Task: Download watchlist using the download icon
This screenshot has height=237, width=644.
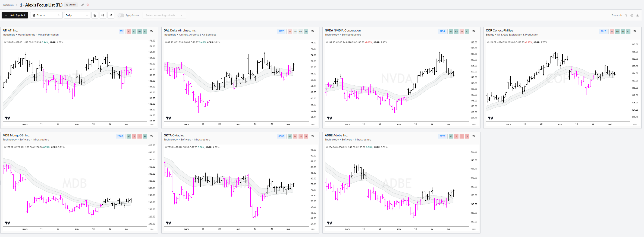Action: point(638,15)
